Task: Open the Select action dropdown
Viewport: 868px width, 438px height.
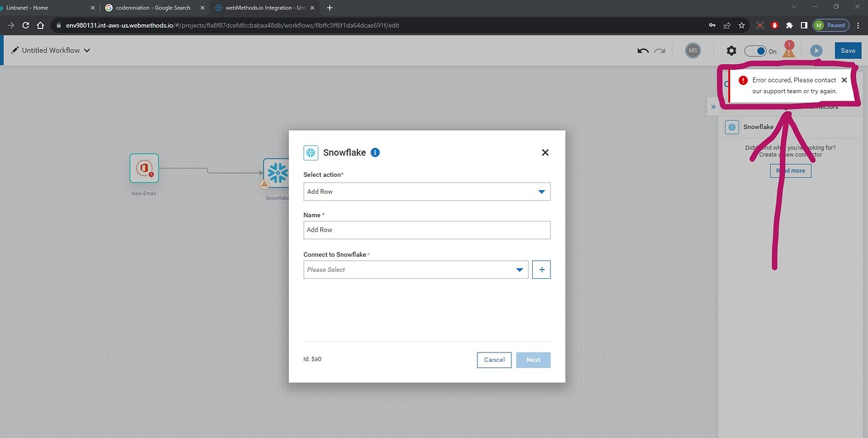Action: (426, 191)
